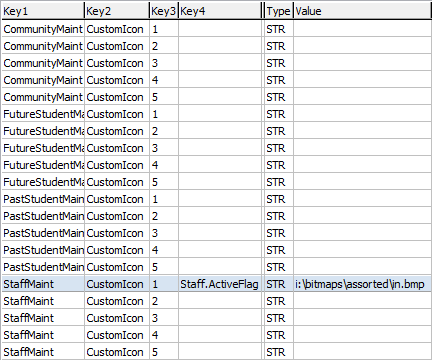Select Key1 cell of StaffMaint row 5
The height and width of the screenshot is (360, 432).
click(x=43, y=352)
